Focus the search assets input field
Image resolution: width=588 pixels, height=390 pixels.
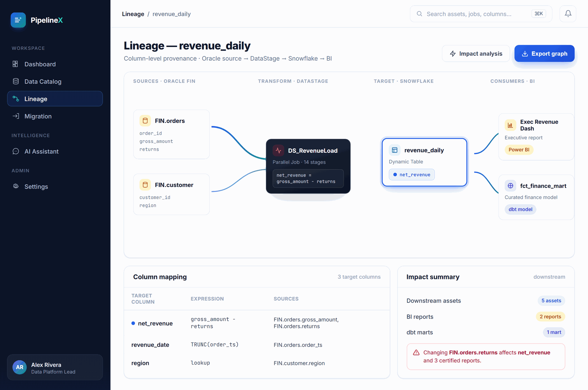[x=481, y=14]
